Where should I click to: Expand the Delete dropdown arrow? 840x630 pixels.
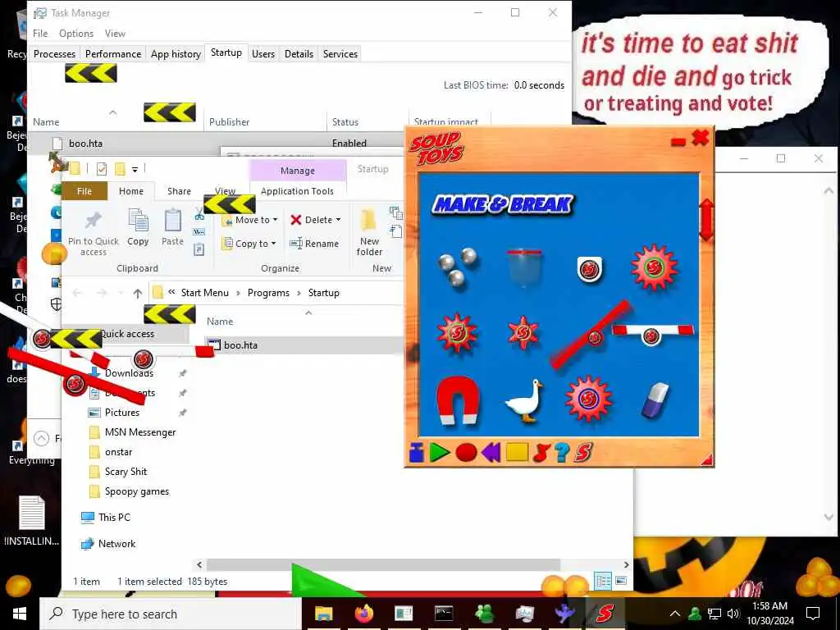click(338, 220)
